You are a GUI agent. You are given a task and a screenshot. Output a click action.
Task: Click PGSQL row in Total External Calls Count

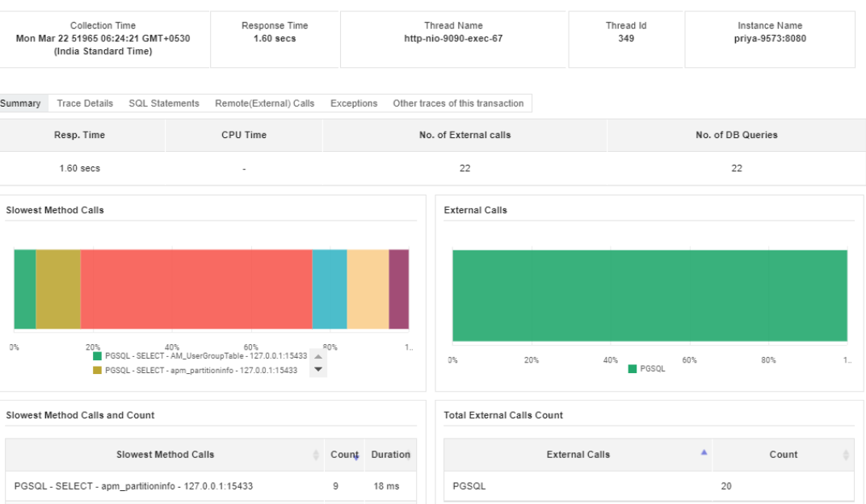[x=649, y=486]
